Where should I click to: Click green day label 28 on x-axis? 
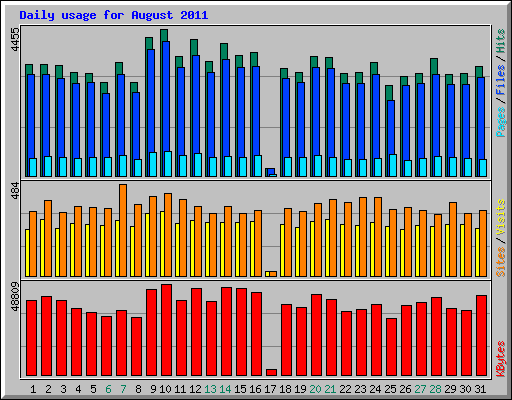(x=435, y=389)
